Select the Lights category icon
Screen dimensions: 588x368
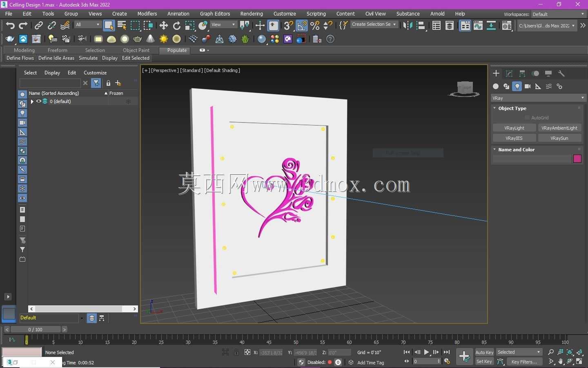[517, 86]
